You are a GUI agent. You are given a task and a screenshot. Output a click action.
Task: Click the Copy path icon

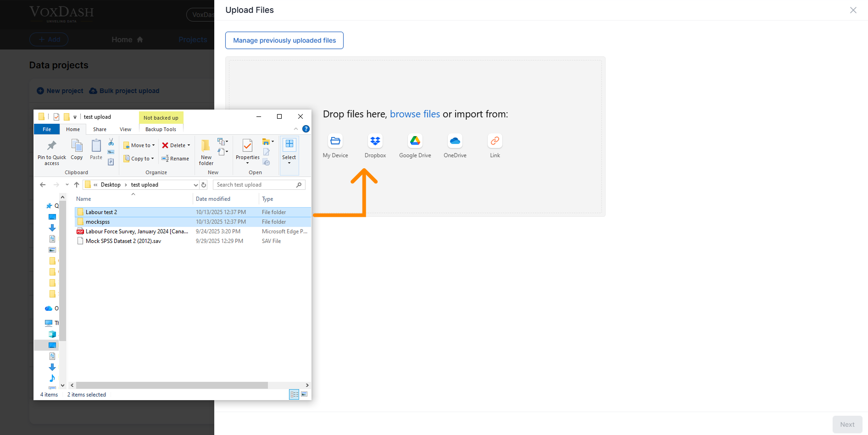click(111, 152)
